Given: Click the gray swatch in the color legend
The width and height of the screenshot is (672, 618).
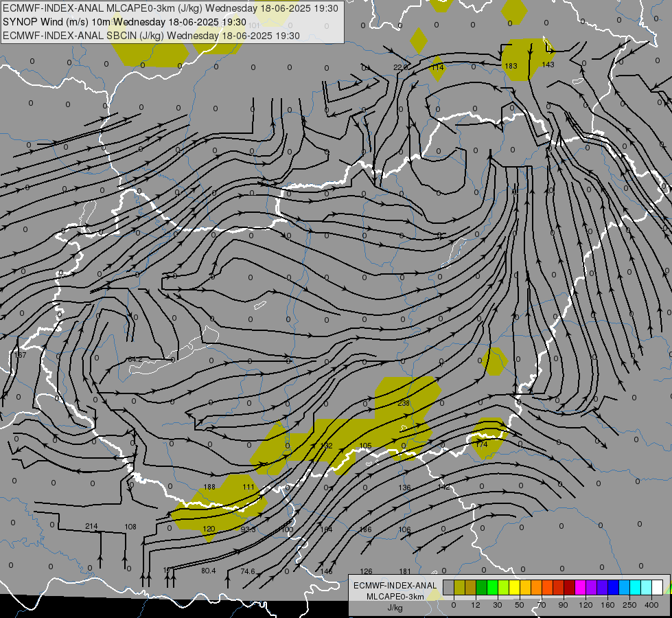Looking at the screenshot, I should [449, 588].
